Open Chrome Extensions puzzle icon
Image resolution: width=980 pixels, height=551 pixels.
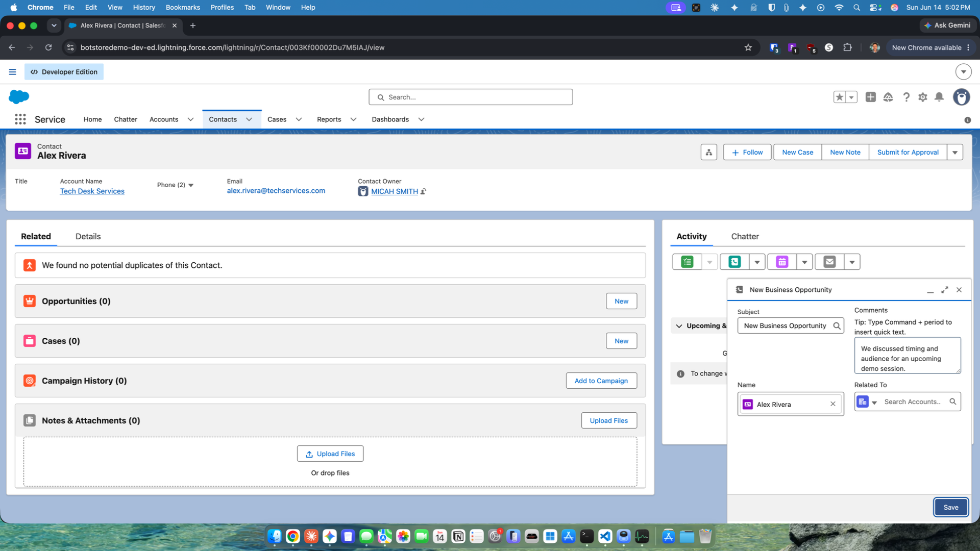click(x=848, y=47)
